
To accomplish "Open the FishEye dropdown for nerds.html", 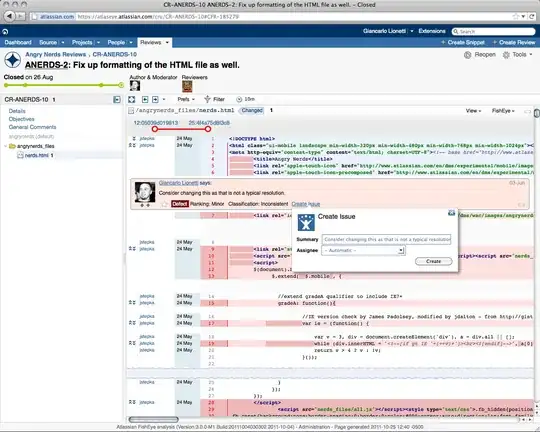I will coord(503,111).
